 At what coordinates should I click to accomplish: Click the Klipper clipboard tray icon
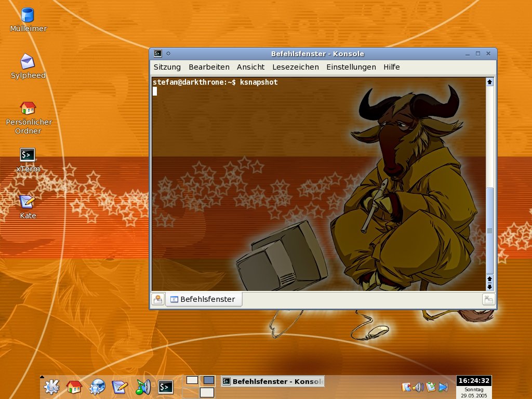pos(406,387)
